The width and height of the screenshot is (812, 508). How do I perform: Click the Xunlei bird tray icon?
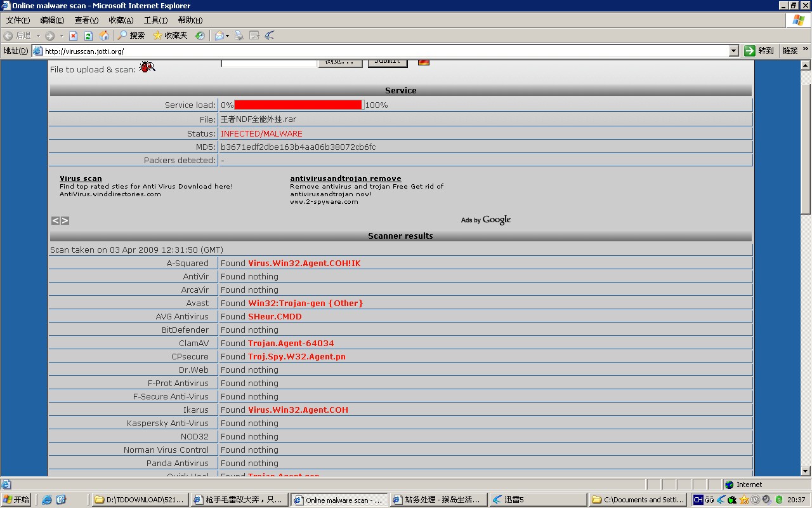721,500
